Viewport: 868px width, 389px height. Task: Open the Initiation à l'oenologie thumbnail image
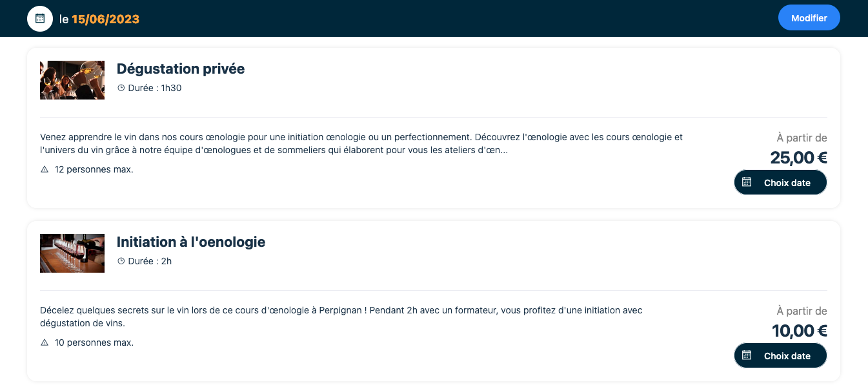[x=72, y=253]
